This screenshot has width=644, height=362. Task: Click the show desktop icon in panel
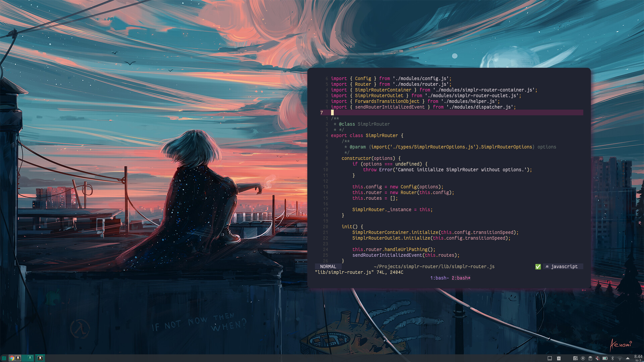point(550,358)
